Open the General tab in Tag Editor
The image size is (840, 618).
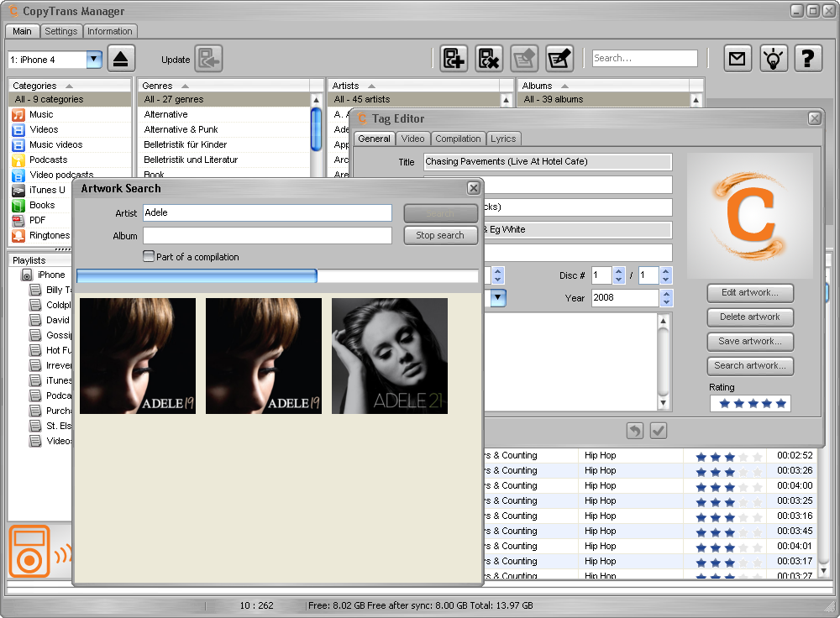[x=374, y=139]
